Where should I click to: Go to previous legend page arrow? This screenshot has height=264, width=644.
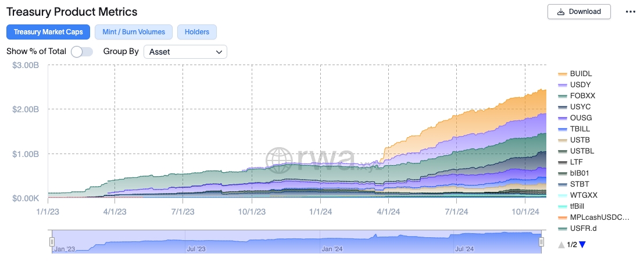coord(561,245)
